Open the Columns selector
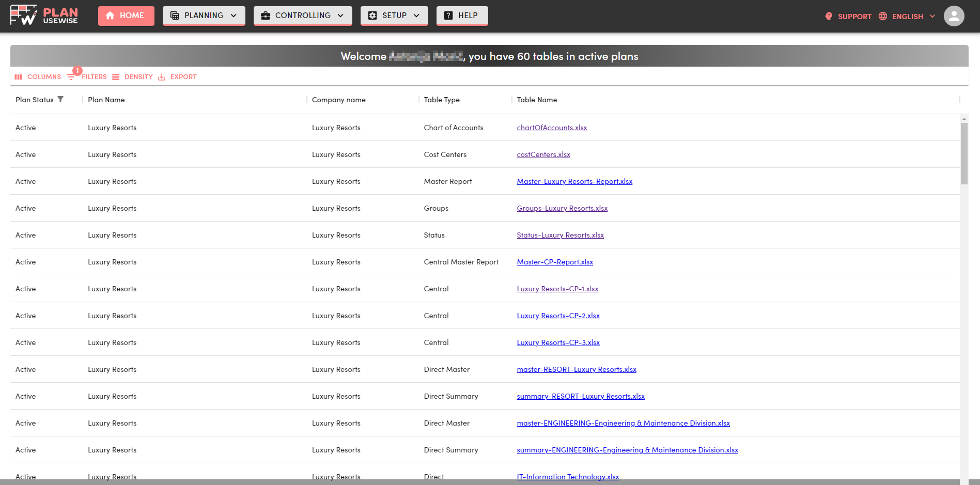This screenshot has width=980, height=485. coord(38,77)
